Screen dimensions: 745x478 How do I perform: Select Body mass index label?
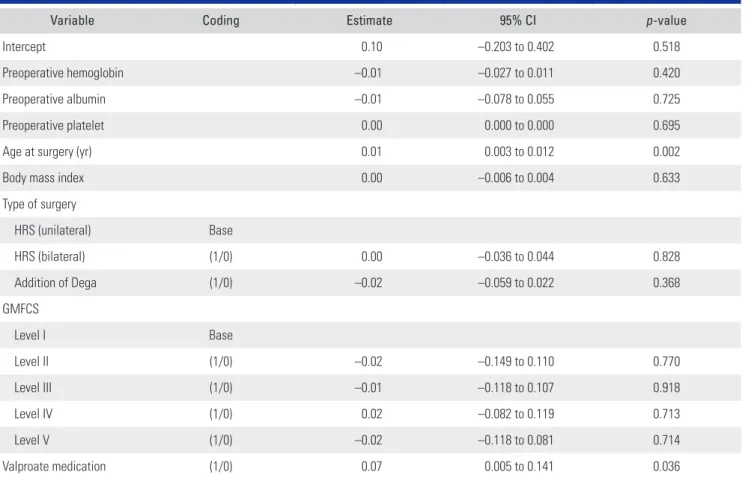43,178
